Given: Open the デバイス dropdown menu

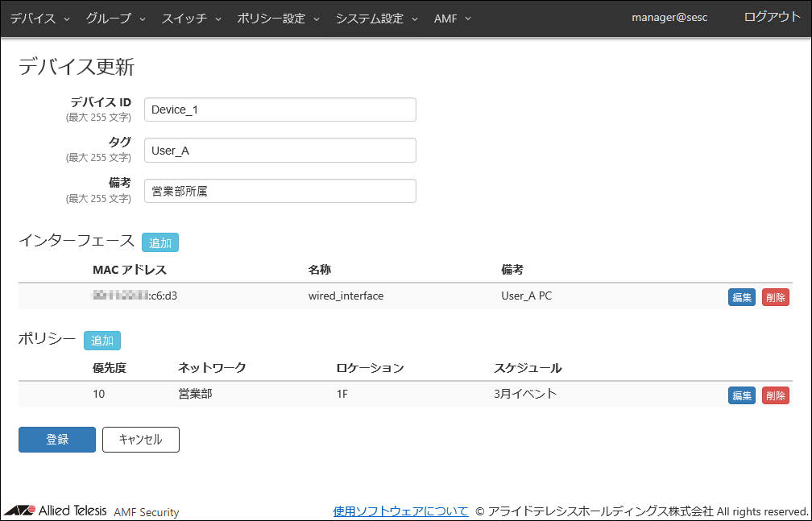Looking at the screenshot, I should [39, 19].
